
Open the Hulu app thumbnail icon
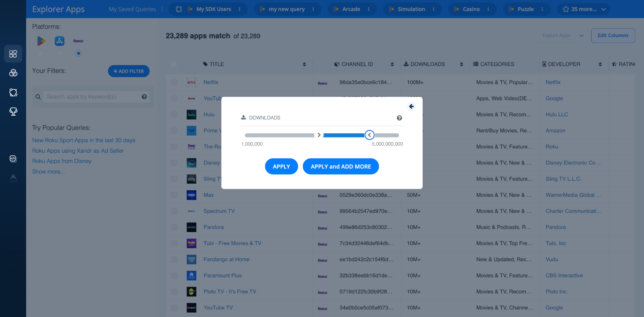click(x=191, y=115)
